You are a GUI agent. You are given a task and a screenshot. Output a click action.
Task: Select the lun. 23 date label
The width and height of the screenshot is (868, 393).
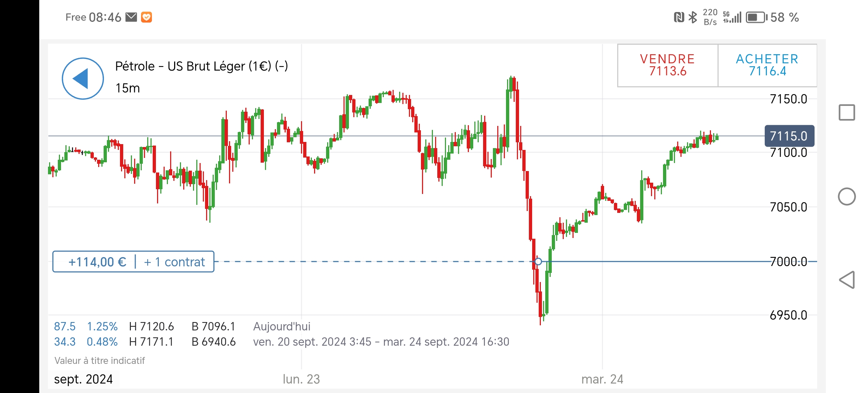pyautogui.click(x=301, y=379)
